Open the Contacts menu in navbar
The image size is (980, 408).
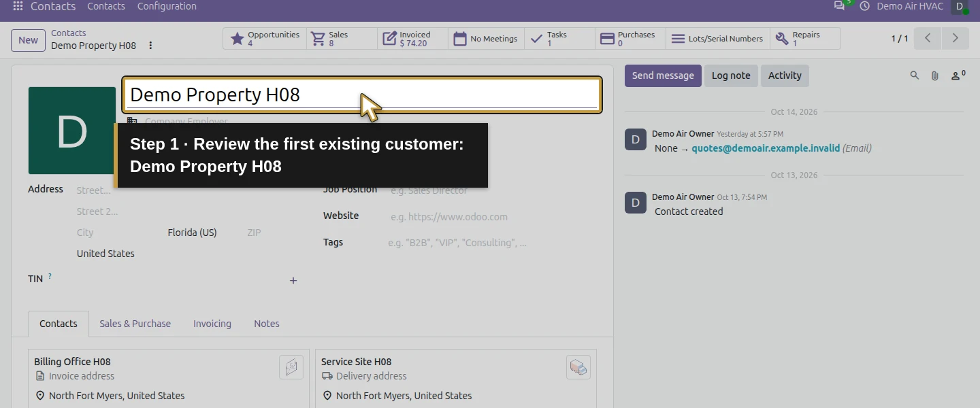tap(106, 6)
